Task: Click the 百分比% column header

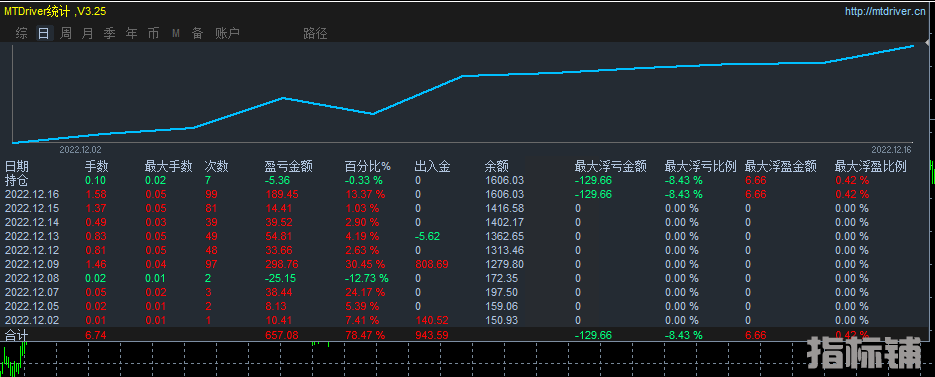Action: click(x=368, y=166)
